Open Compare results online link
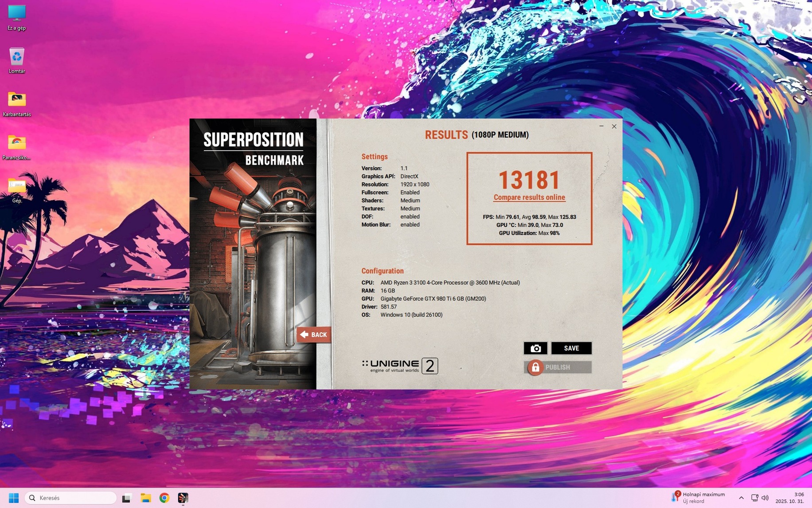Viewport: 812px width, 508px height. (x=529, y=197)
